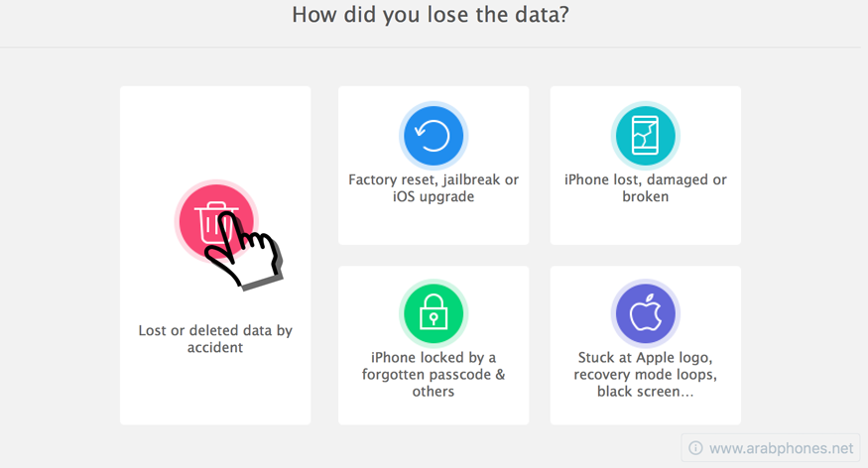Select the blue circular reset arrow icon
The height and width of the screenshot is (468, 868).
point(434,136)
